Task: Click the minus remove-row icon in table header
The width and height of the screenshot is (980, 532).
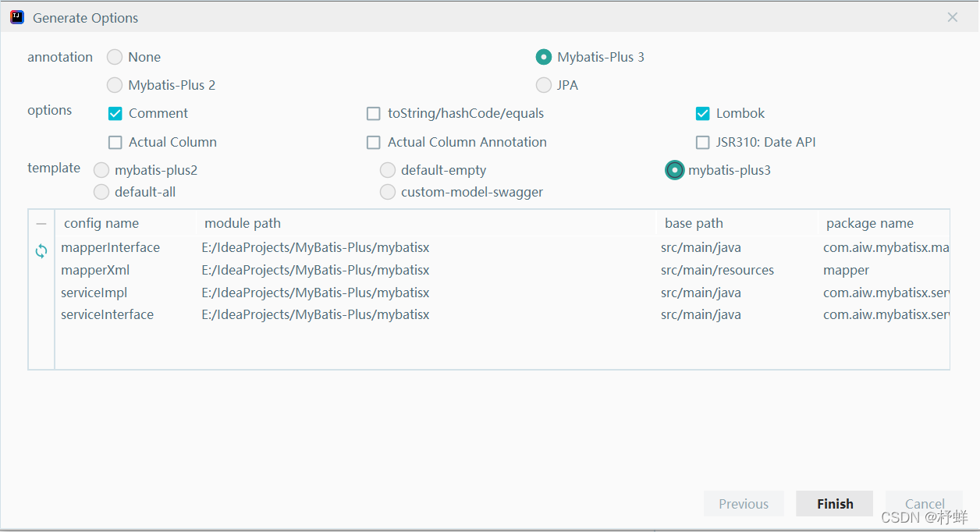Action: (41, 224)
